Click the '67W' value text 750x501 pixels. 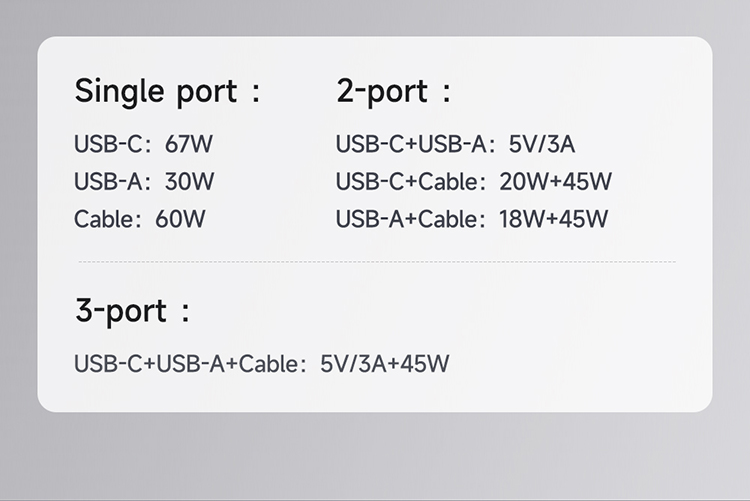[x=190, y=144]
